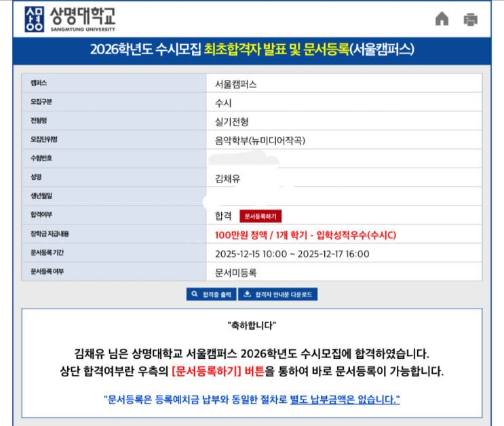Screen dimensions: 504x426
Task: Select the 서울캠퍼스 value cell
Action: (344, 83)
